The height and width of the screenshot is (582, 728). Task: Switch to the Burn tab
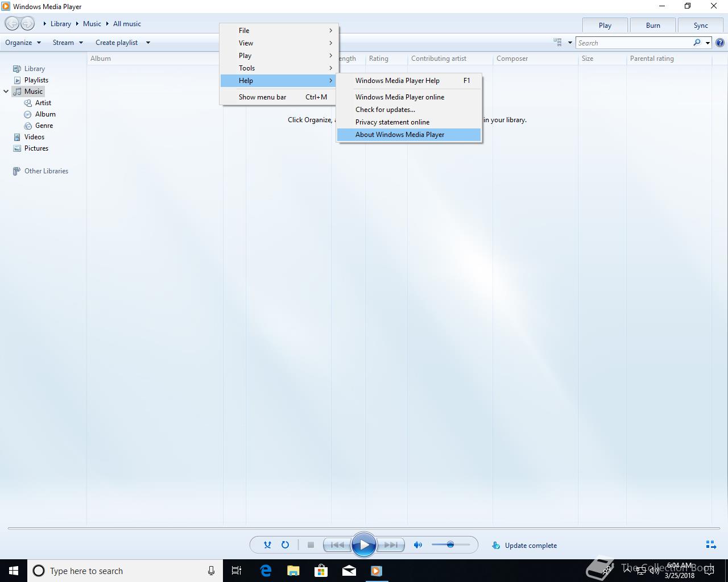point(653,25)
